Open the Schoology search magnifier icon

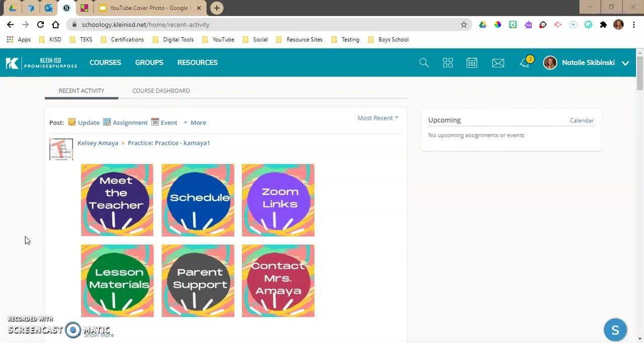(x=424, y=62)
